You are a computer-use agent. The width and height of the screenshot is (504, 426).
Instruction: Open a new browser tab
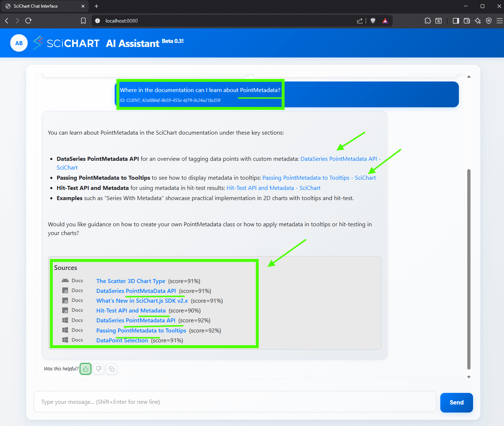point(96,6)
